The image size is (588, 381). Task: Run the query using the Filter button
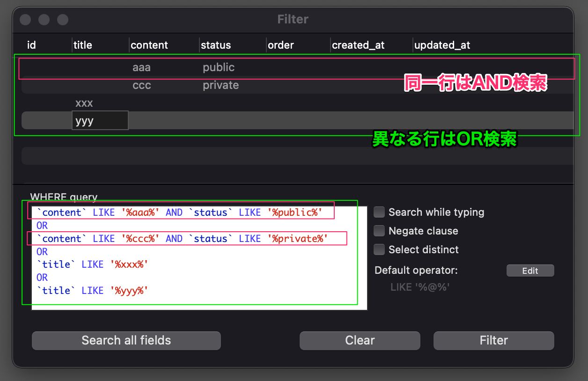(493, 340)
